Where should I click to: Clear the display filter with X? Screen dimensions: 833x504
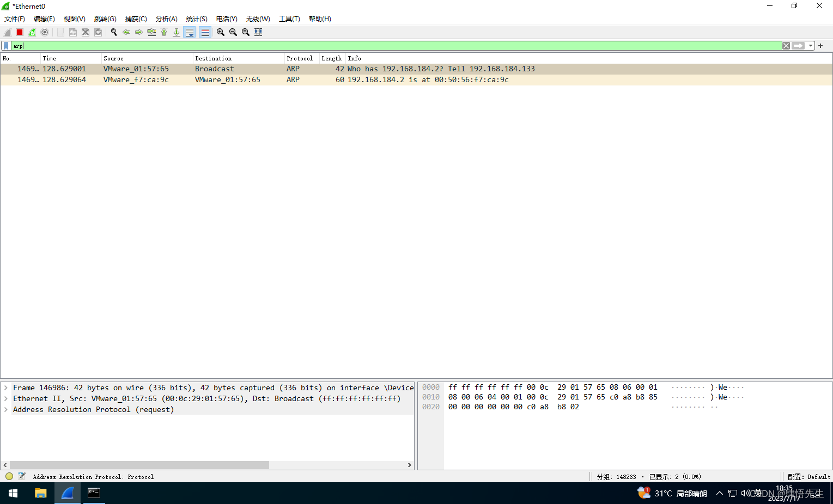click(x=786, y=46)
